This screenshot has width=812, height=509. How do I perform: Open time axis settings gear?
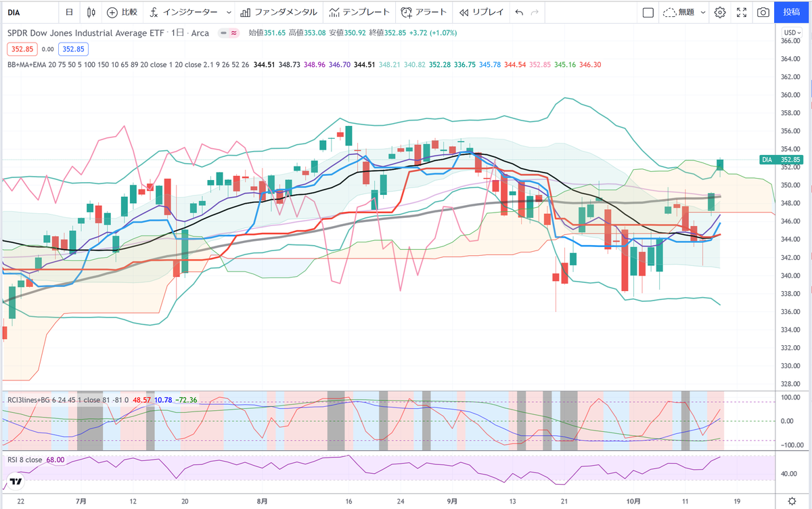[792, 500]
